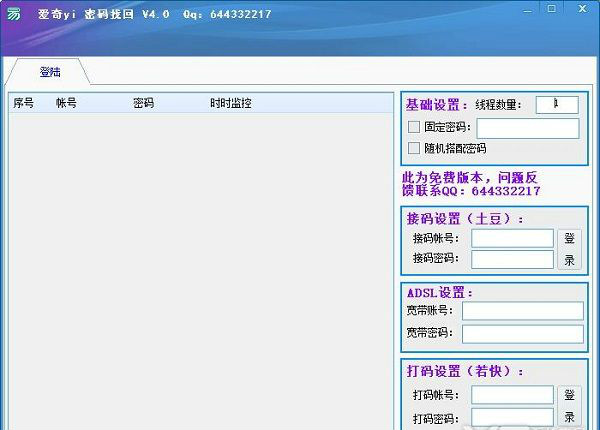
Task: Click the 宽带帐号 input field
Action: click(523, 311)
